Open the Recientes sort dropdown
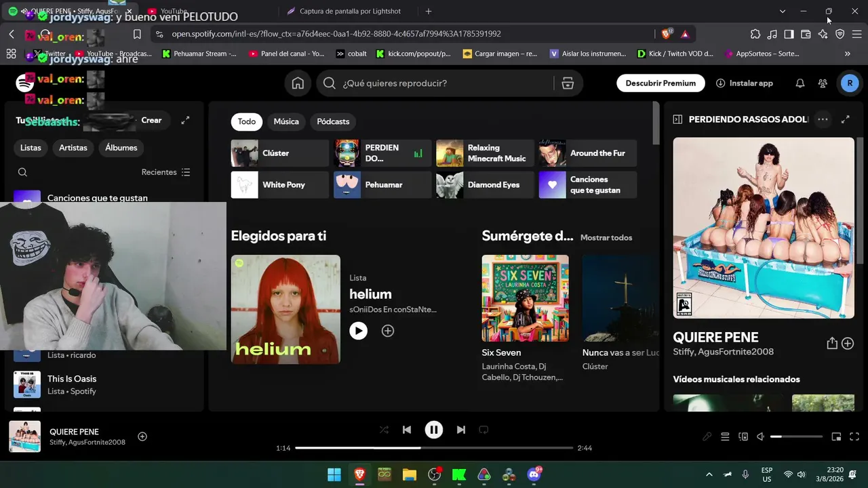This screenshot has height=488, width=868. pyautogui.click(x=166, y=172)
